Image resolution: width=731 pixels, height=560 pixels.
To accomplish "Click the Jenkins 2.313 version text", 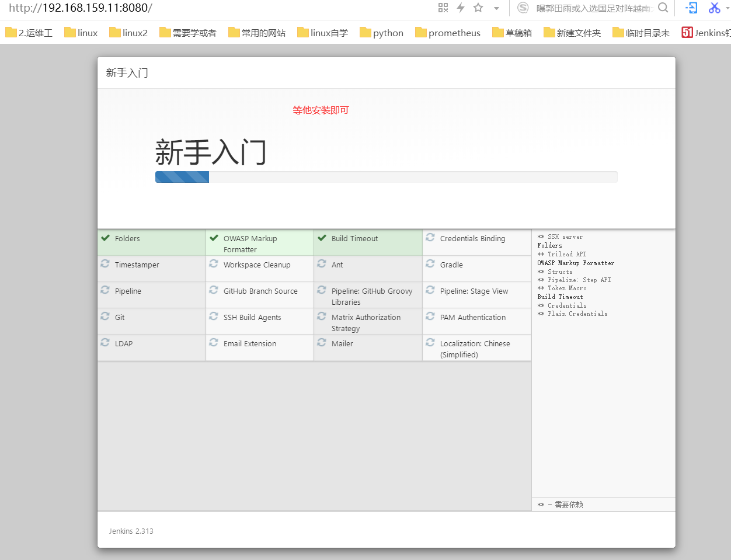I will (x=131, y=531).
